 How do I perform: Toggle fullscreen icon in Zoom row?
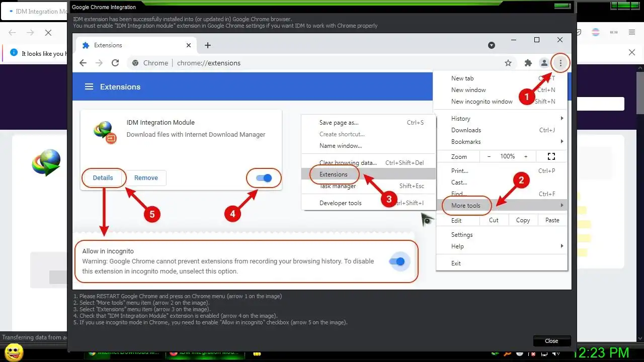point(551,156)
